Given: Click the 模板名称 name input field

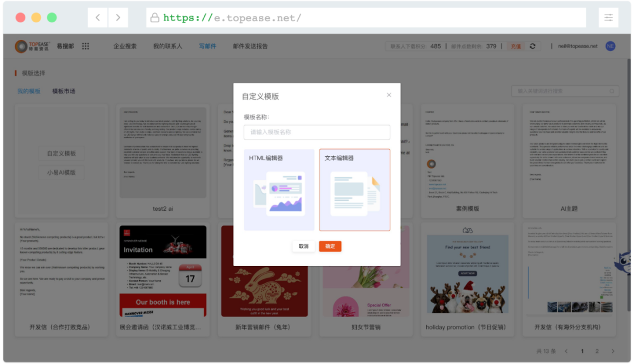Looking at the screenshot, I should (x=317, y=132).
